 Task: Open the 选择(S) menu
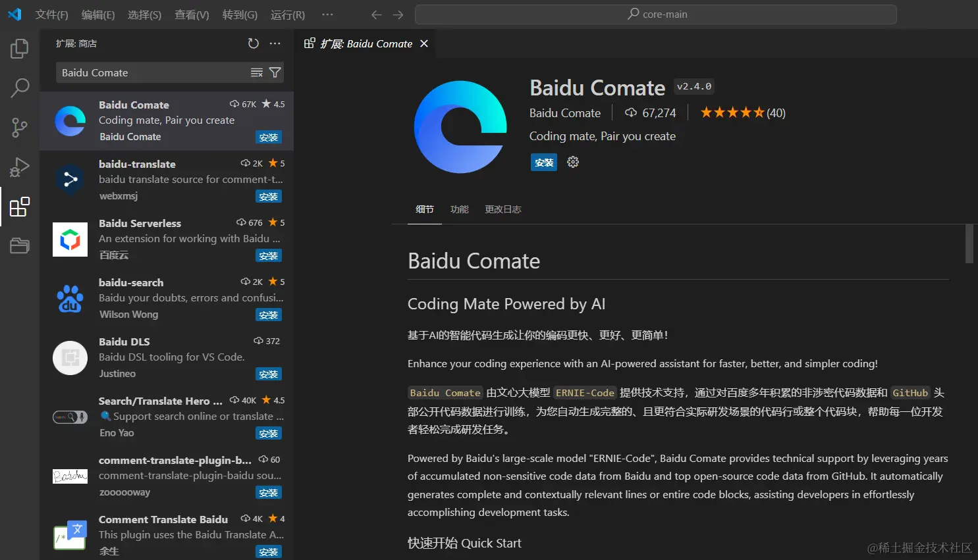pos(144,14)
